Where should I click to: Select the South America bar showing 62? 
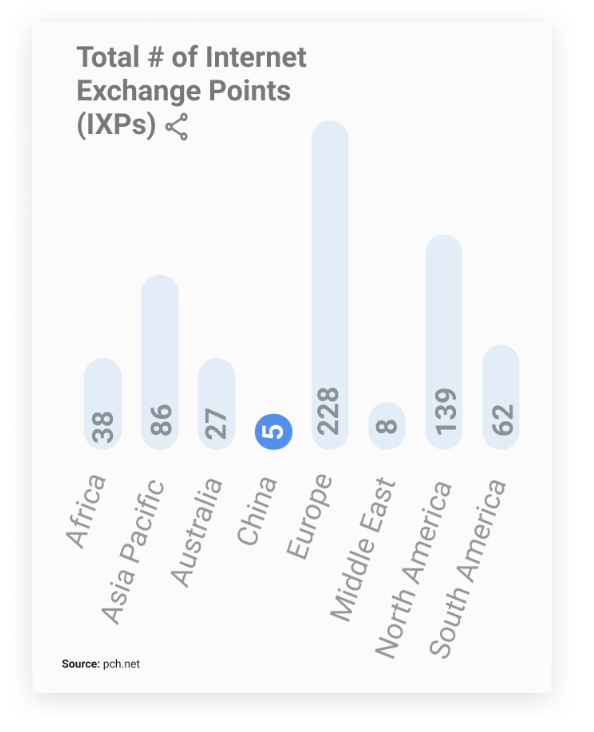[x=501, y=397]
